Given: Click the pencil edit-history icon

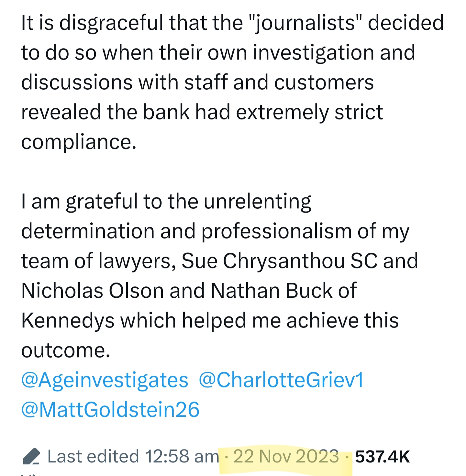Looking at the screenshot, I should click(x=32, y=457).
